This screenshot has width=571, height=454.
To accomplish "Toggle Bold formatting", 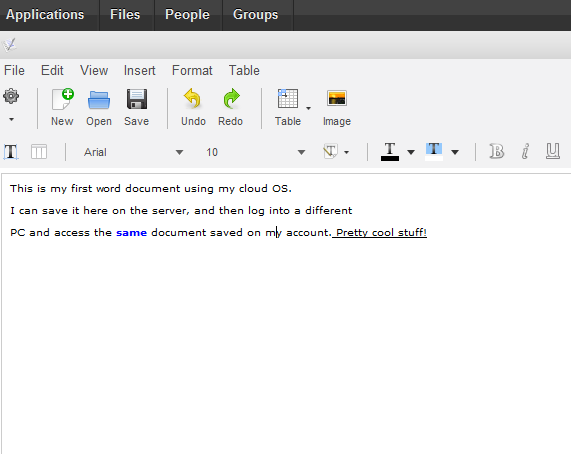I will [496, 151].
